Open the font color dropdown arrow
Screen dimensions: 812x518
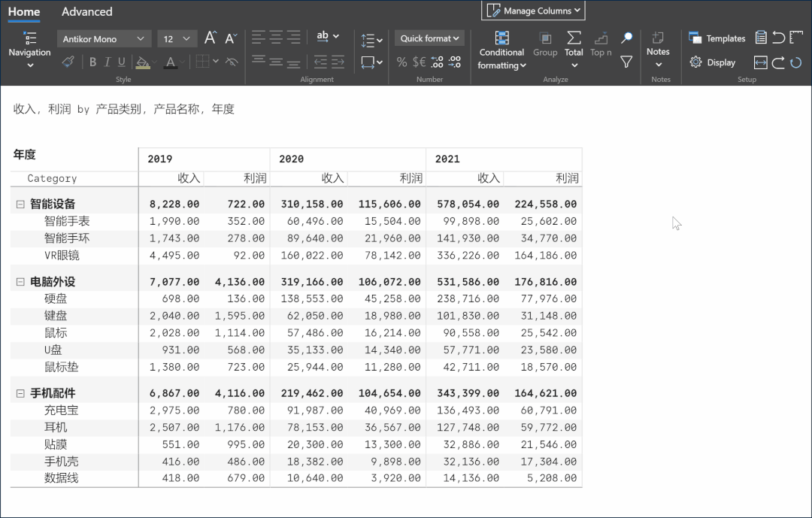pyautogui.click(x=182, y=62)
